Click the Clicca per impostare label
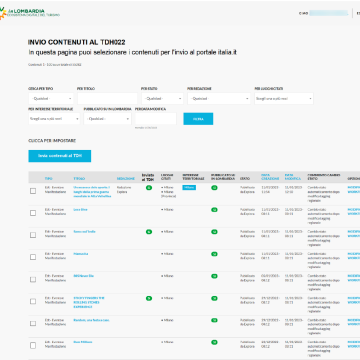 (52, 141)
